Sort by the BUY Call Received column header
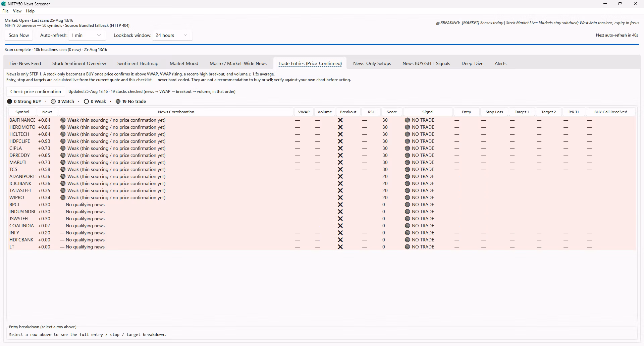Screen dimensions: 644x346 click(x=610, y=112)
